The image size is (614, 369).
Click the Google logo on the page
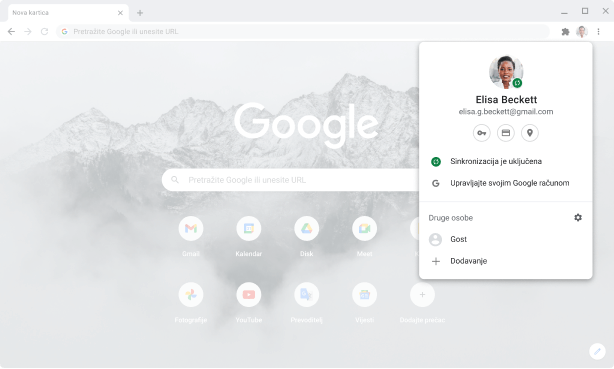[307, 125]
